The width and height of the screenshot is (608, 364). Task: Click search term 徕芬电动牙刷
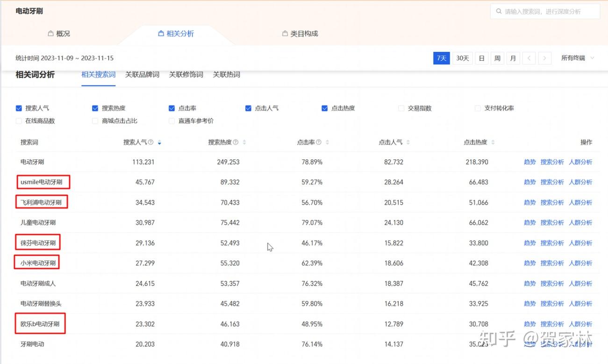tap(38, 243)
